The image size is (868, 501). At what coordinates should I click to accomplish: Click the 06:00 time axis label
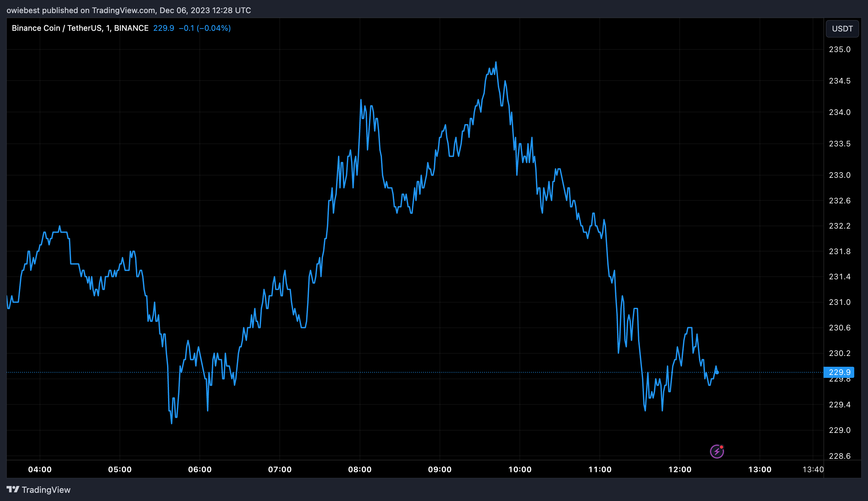point(200,469)
